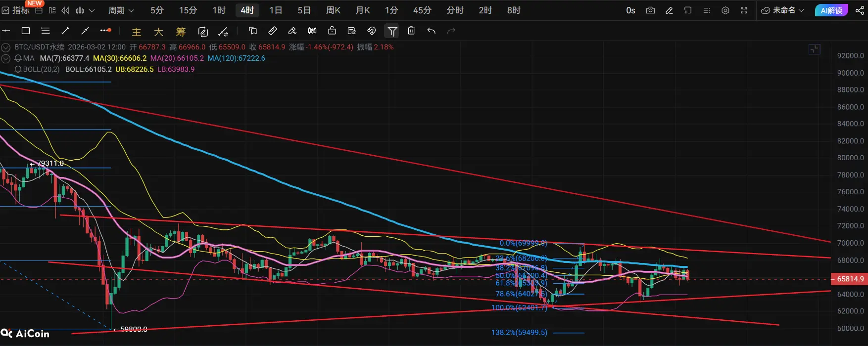The width and height of the screenshot is (868, 346).
Task: Click the refresh-edit drawing icon
Action: [x=203, y=32]
